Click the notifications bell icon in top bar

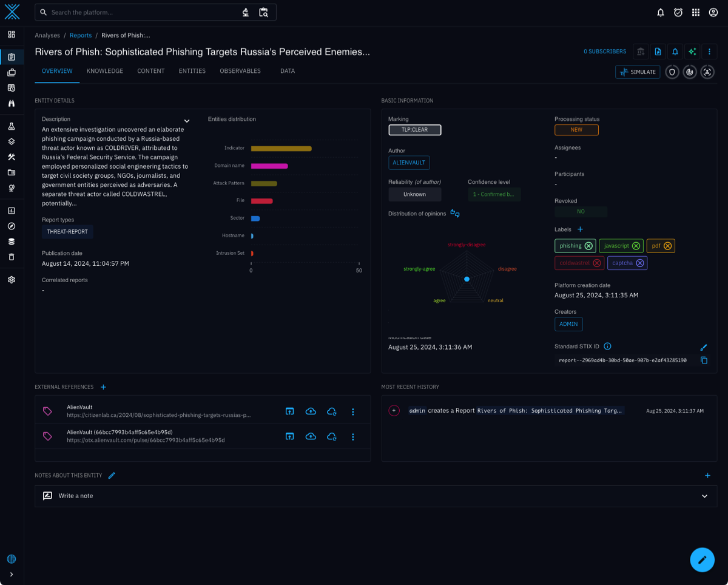661,12
